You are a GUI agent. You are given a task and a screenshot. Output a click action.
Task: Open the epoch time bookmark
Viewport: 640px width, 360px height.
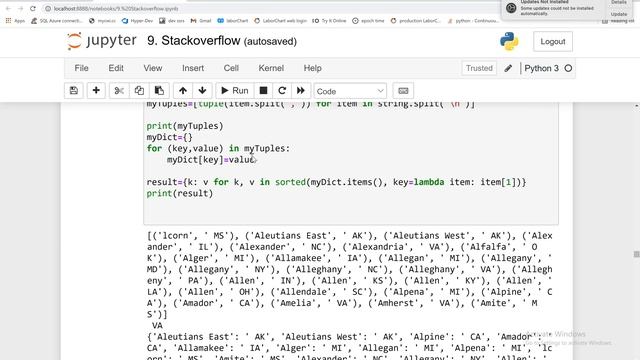click(368, 20)
